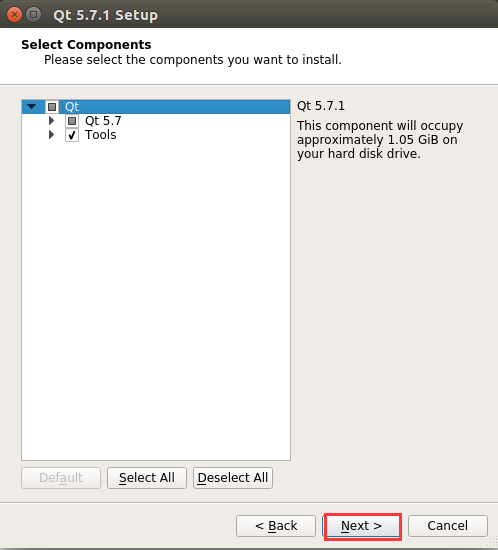
Task: Go to previous page with Back
Action: pyautogui.click(x=276, y=526)
